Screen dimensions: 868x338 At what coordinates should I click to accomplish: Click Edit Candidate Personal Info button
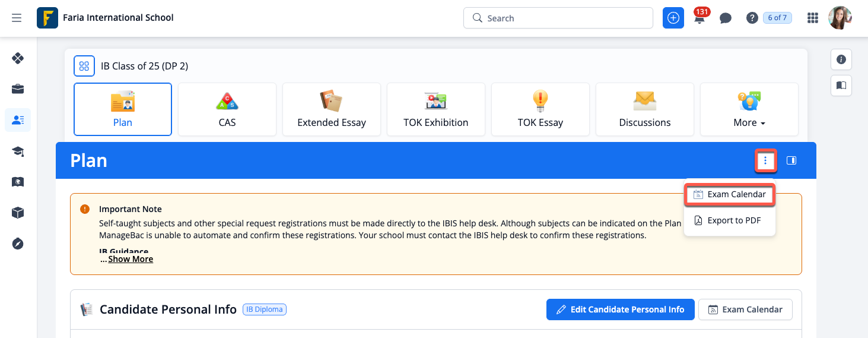pos(620,309)
